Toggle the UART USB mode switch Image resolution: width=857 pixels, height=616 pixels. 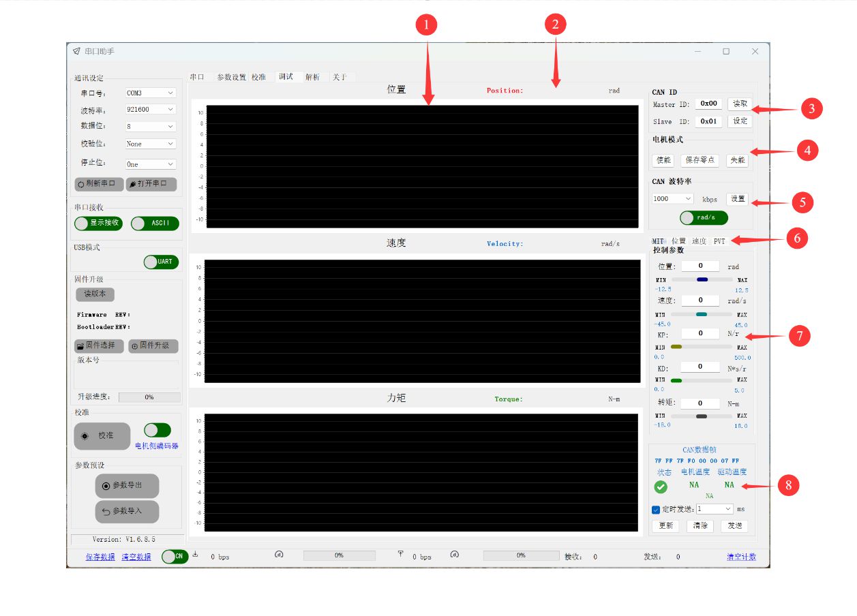pyautogui.click(x=161, y=262)
